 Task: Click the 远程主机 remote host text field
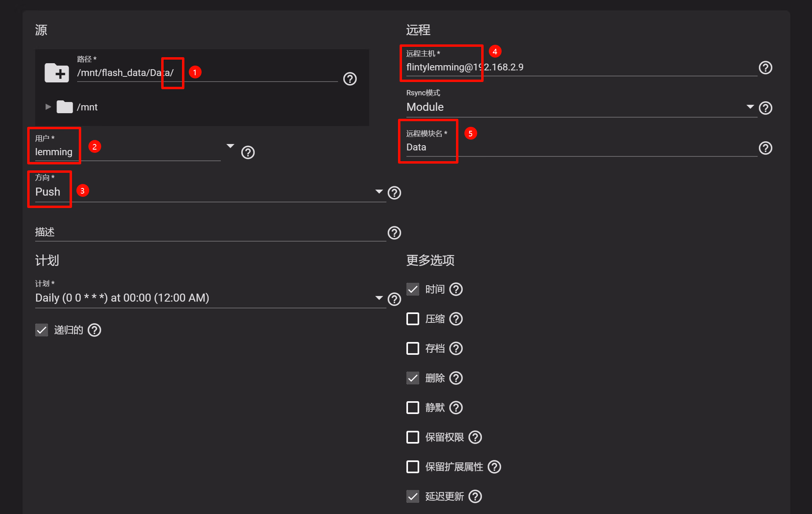(x=580, y=67)
